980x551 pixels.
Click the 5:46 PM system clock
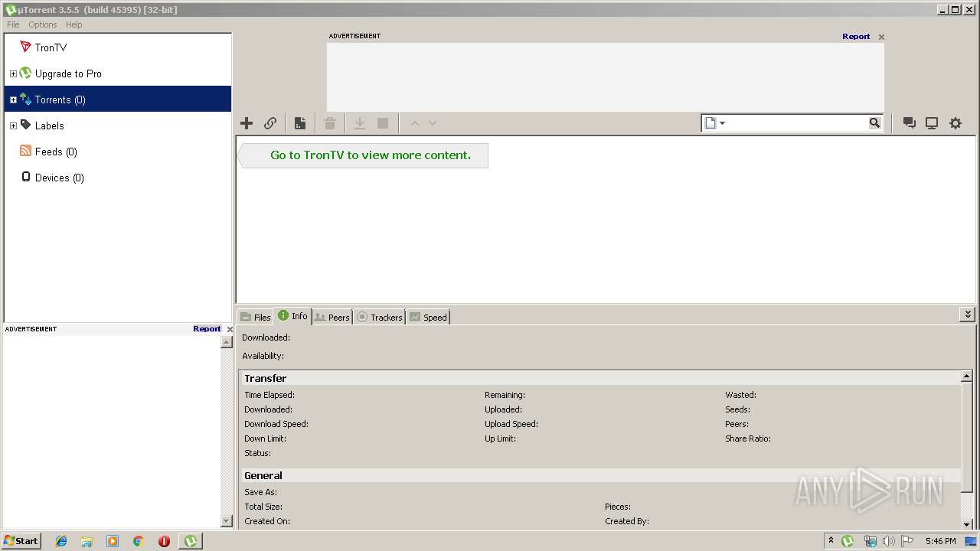(x=940, y=541)
